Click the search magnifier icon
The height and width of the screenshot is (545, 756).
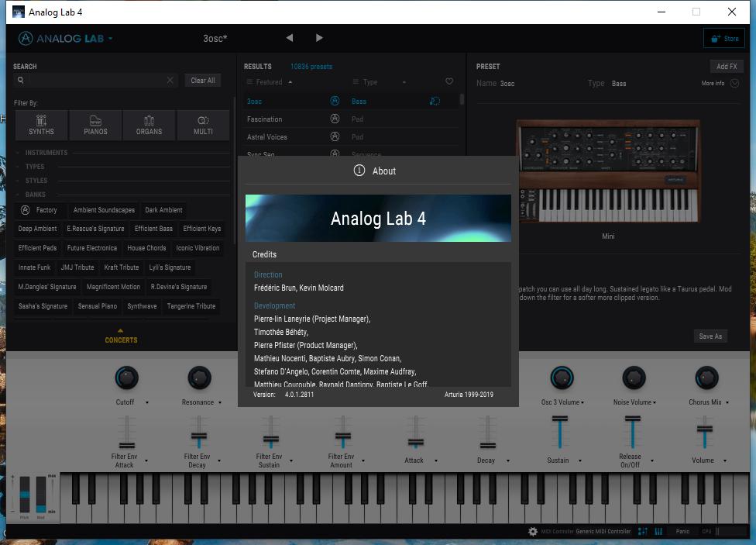click(20, 80)
